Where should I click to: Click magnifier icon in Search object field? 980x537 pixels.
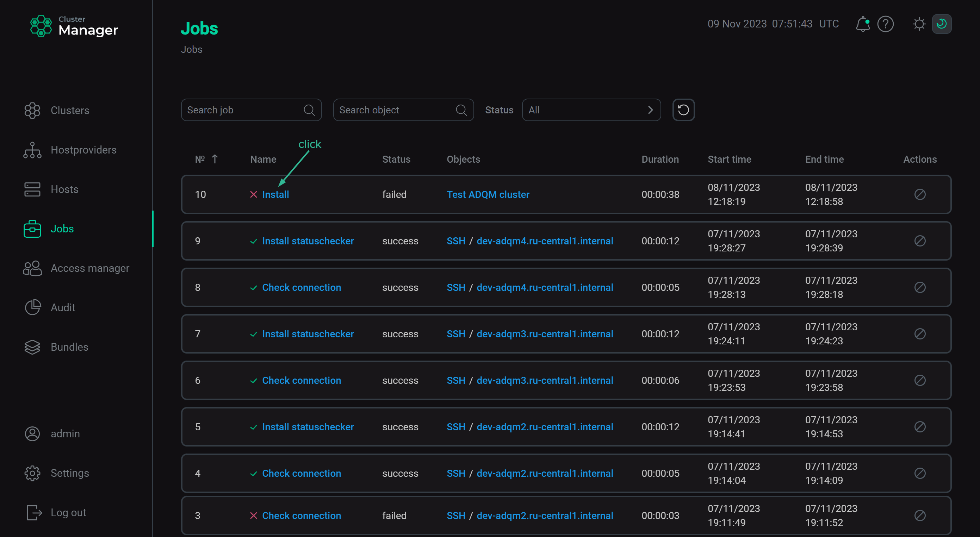coord(461,110)
